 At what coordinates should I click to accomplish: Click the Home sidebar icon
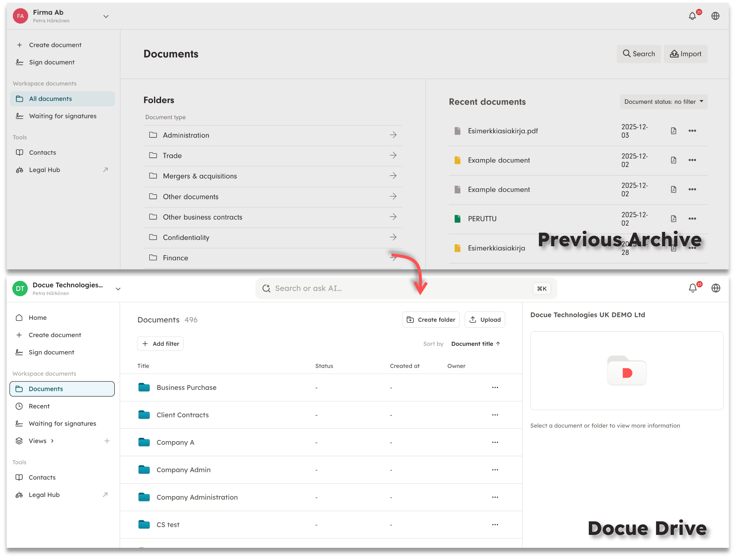[19, 318]
